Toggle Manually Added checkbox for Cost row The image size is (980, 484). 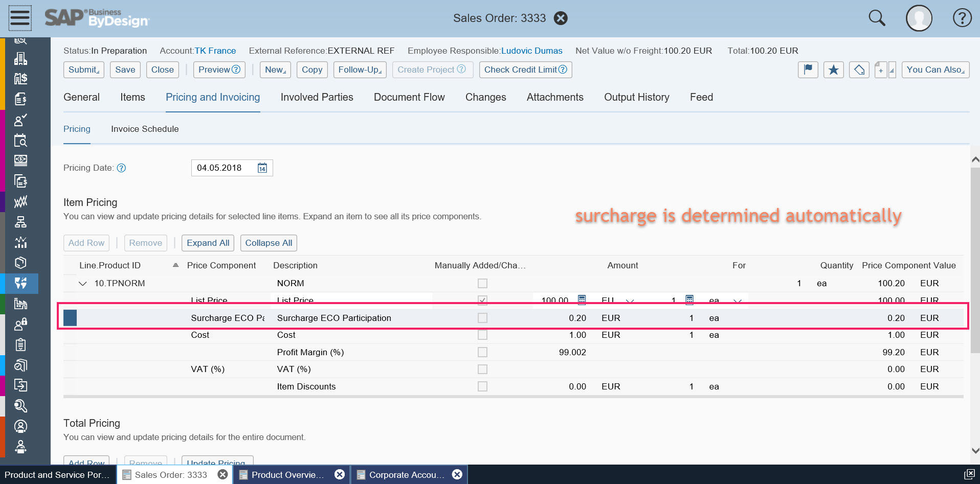pyautogui.click(x=482, y=335)
